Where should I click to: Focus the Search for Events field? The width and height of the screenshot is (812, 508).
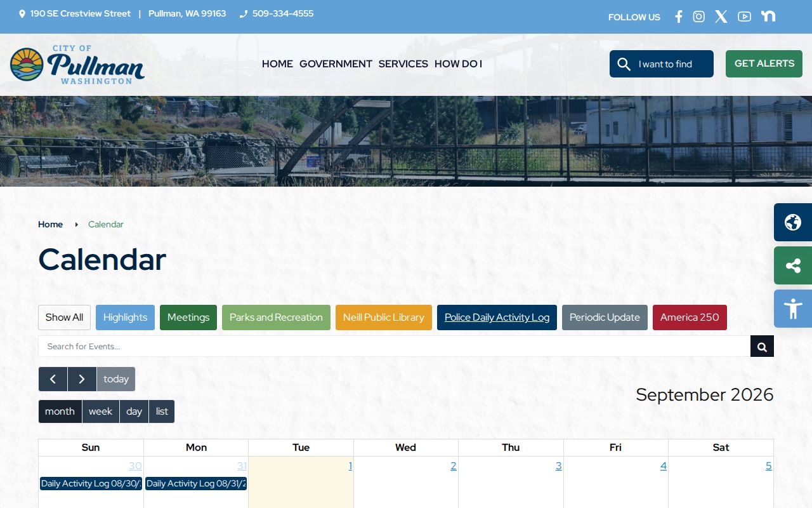[x=394, y=347]
